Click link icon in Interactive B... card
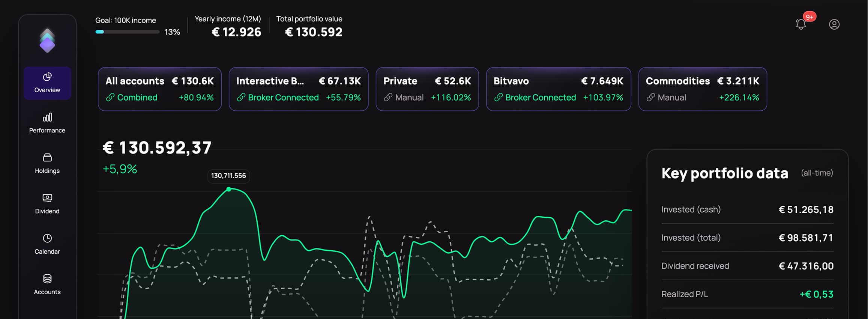The width and height of the screenshot is (868, 319). point(241,98)
